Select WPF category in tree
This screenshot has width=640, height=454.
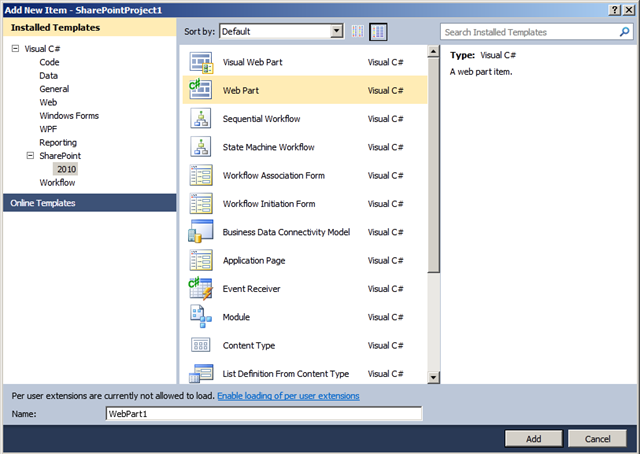pyautogui.click(x=48, y=129)
